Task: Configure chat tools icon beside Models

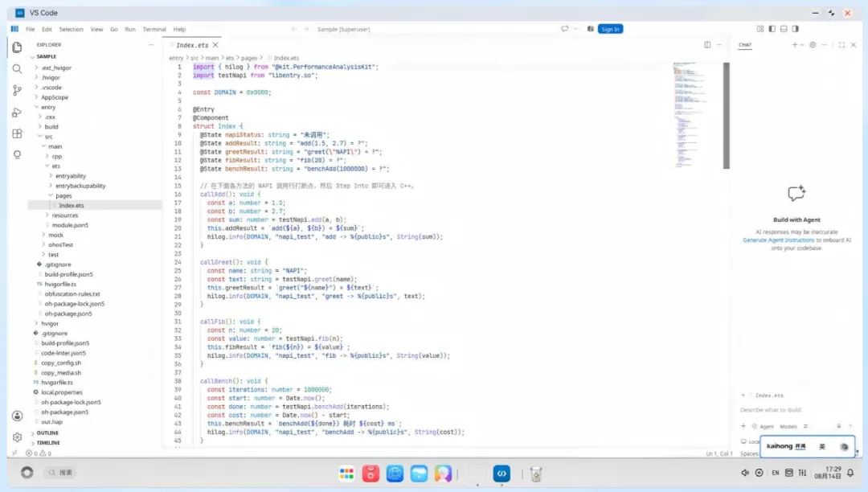Action: [805, 426]
